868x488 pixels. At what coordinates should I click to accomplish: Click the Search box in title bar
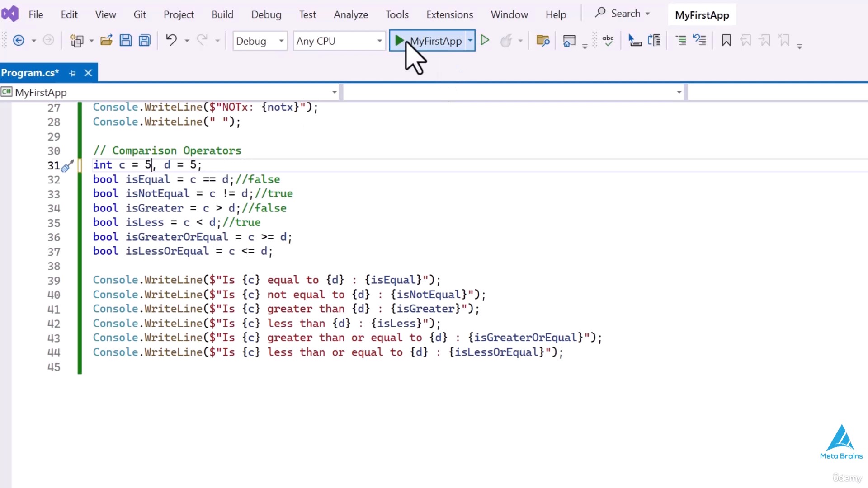[x=623, y=14]
